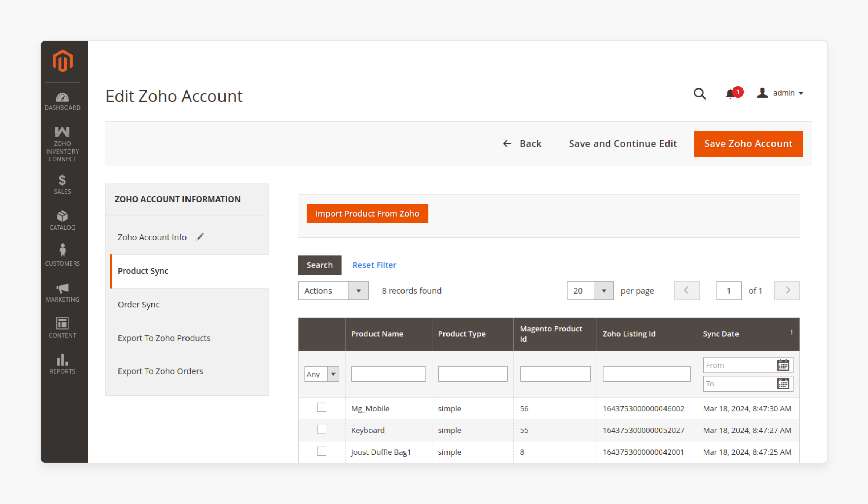The image size is (868, 504).
Task: Switch to the Product Sync tab
Action: point(189,271)
